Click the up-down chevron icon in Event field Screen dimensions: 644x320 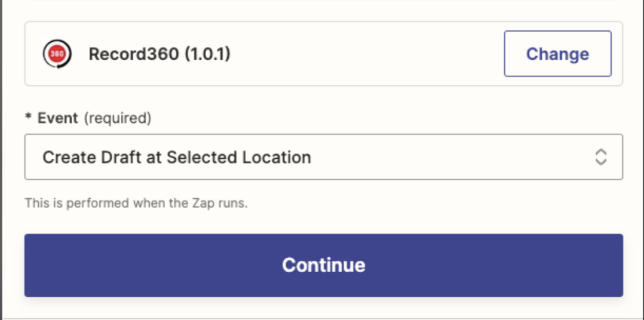601,157
